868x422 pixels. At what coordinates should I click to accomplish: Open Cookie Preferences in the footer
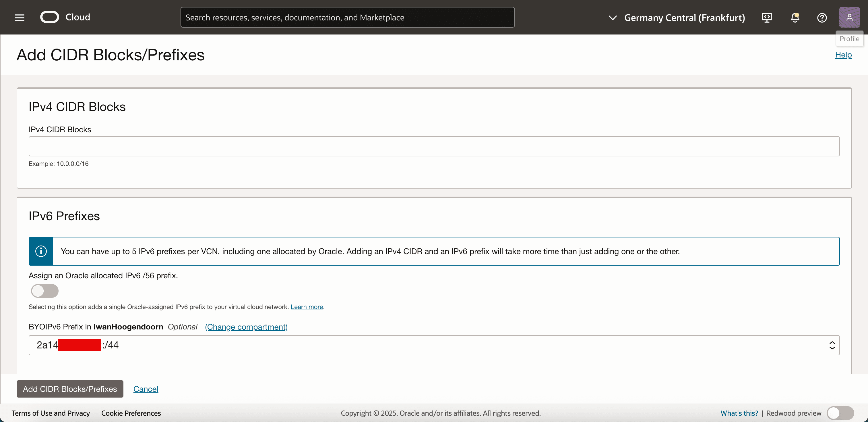[131, 413]
